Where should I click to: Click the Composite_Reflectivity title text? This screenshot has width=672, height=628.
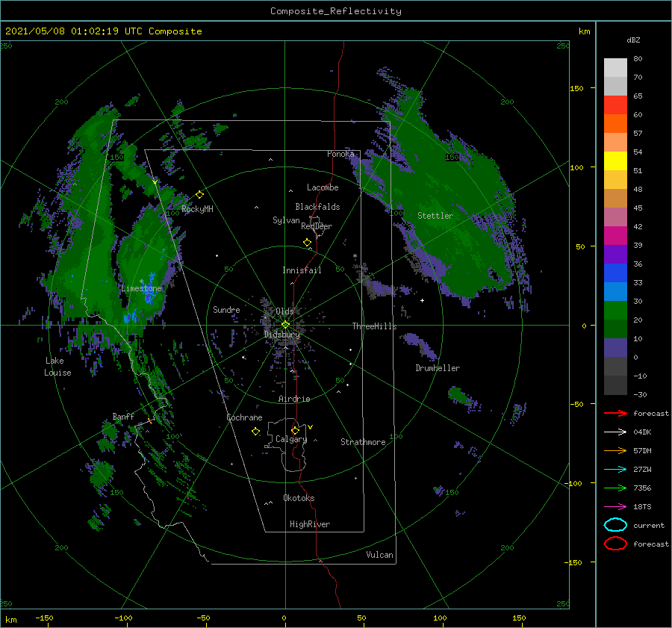point(336,11)
